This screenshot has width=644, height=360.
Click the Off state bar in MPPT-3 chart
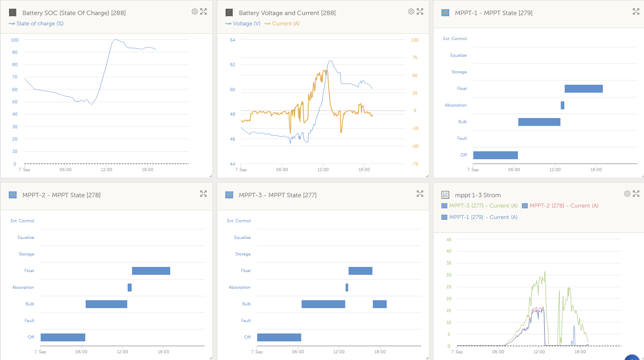(x=279, y=337)
